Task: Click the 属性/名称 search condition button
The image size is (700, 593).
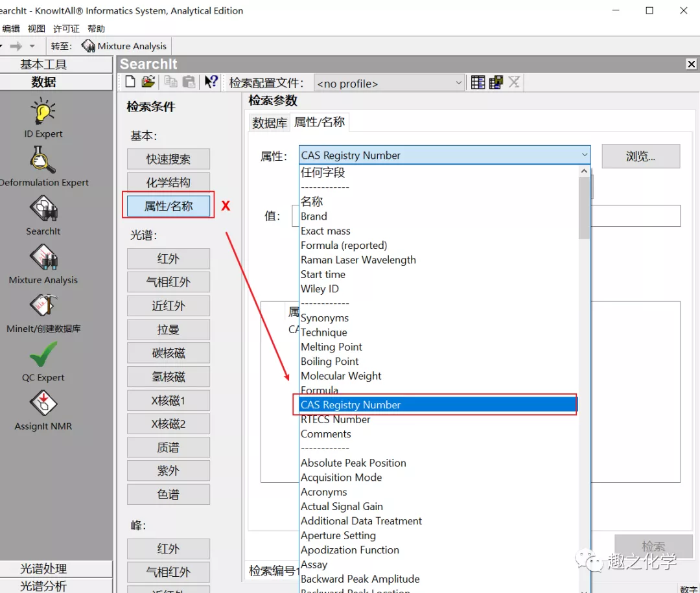Action: click(x=169, y=206)
